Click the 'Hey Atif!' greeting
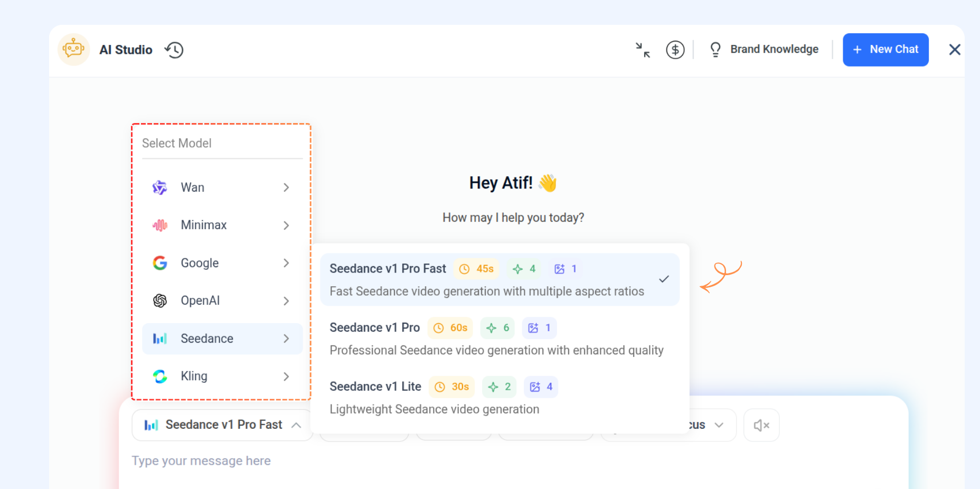This screenshot has height=489, width=980. click(513, 183)
